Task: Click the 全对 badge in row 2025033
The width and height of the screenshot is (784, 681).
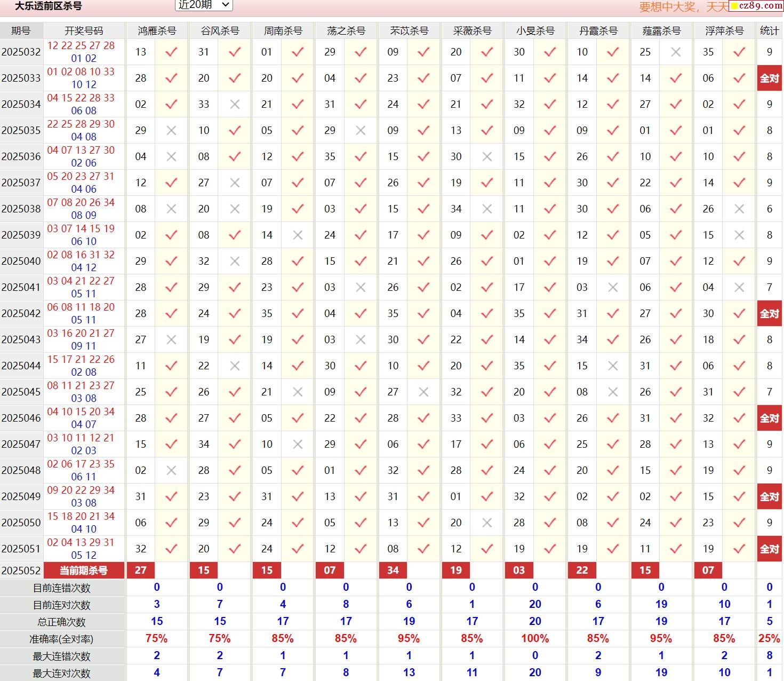Action: tap(770, 78)
